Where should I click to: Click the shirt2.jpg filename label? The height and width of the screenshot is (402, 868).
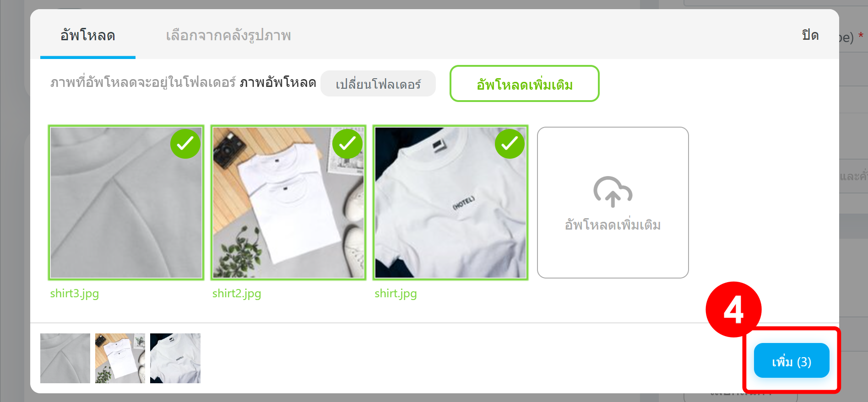237,294
